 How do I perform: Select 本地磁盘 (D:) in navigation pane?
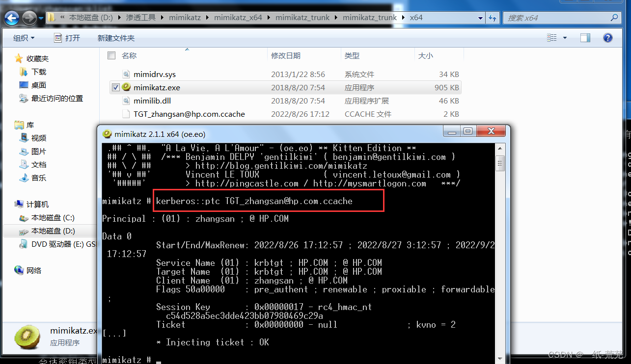tap(53, 231)
